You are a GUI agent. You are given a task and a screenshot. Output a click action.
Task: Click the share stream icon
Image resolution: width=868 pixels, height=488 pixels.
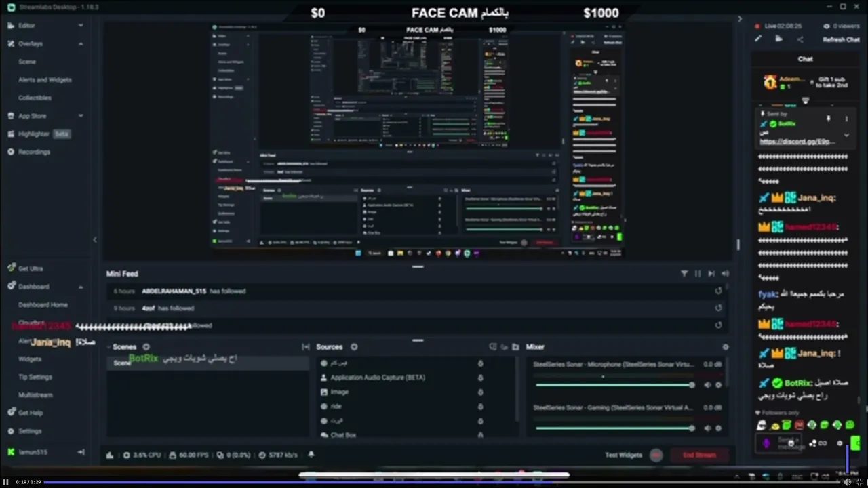[x=800, y=39]
